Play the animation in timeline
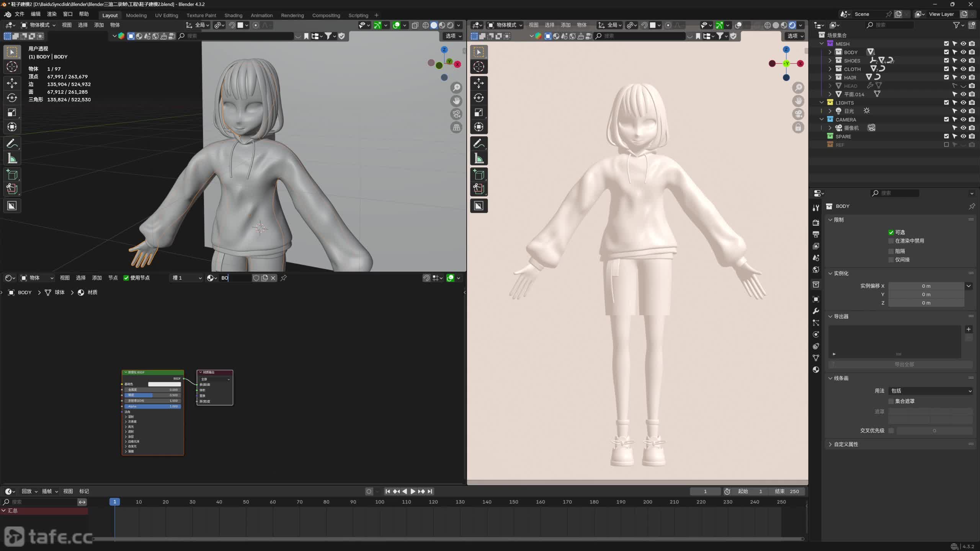 click(413, 492)
